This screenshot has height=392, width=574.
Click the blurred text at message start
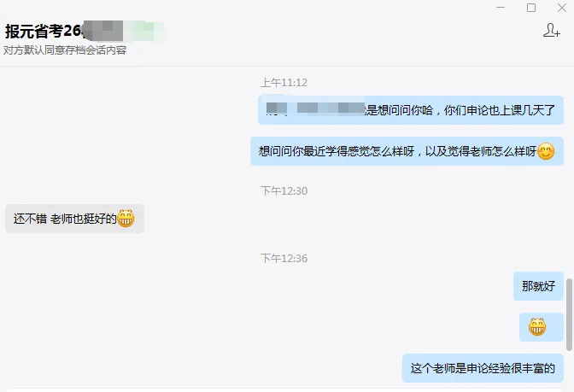pos(315,108)
